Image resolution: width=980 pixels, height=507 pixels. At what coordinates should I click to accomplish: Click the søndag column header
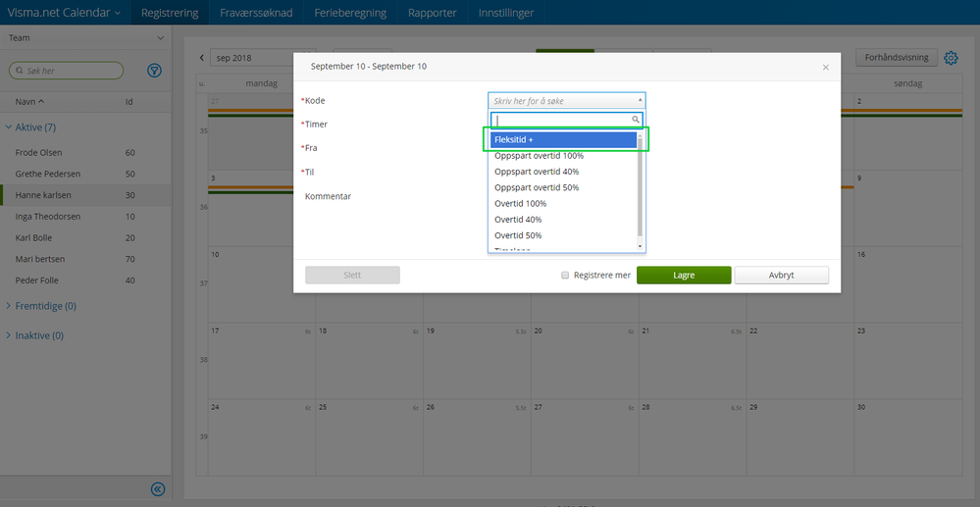908,83
